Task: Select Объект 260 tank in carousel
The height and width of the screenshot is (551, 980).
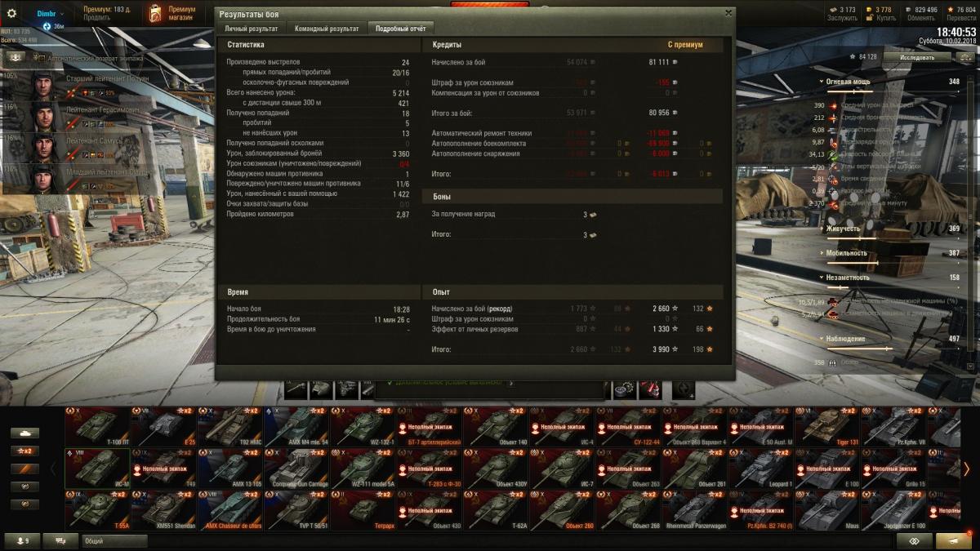Action: pos(561,510)
